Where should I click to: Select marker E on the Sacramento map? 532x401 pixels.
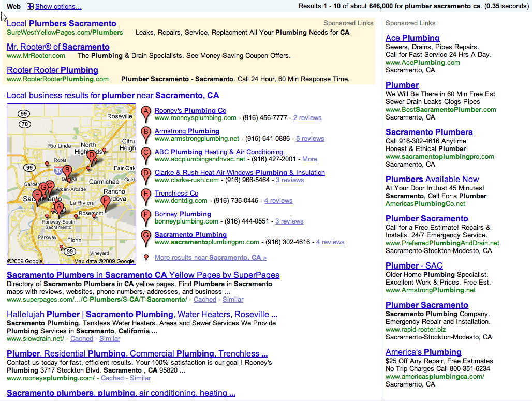(37, 196)
